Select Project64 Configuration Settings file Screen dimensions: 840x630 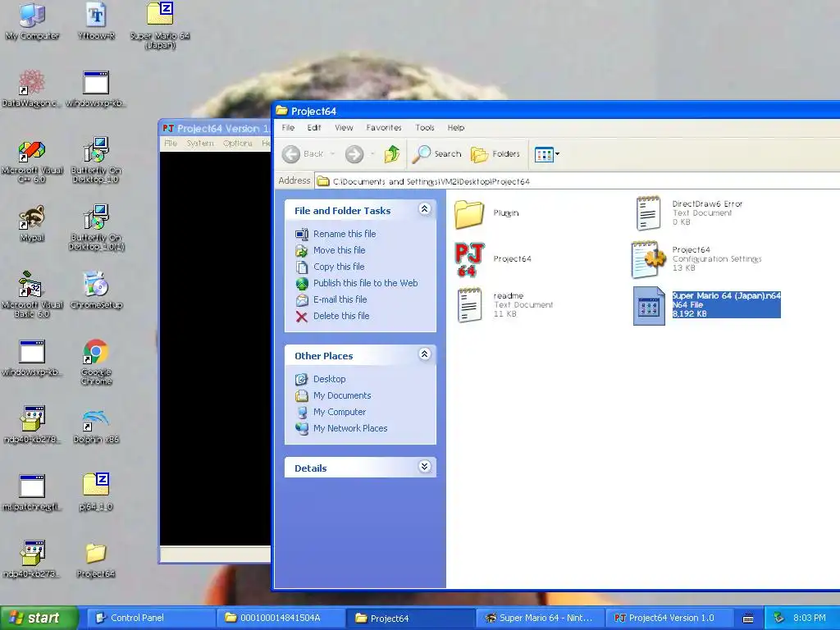tap(696, 259)
